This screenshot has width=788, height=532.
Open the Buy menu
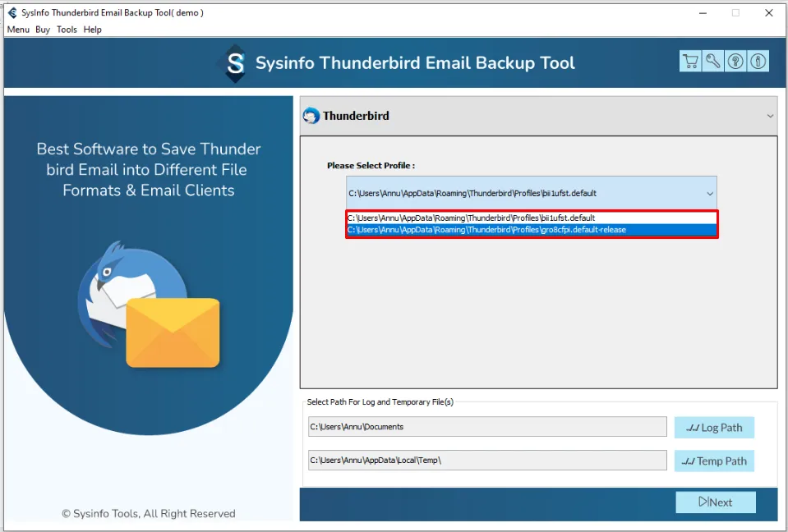click(x=43, y=30)
